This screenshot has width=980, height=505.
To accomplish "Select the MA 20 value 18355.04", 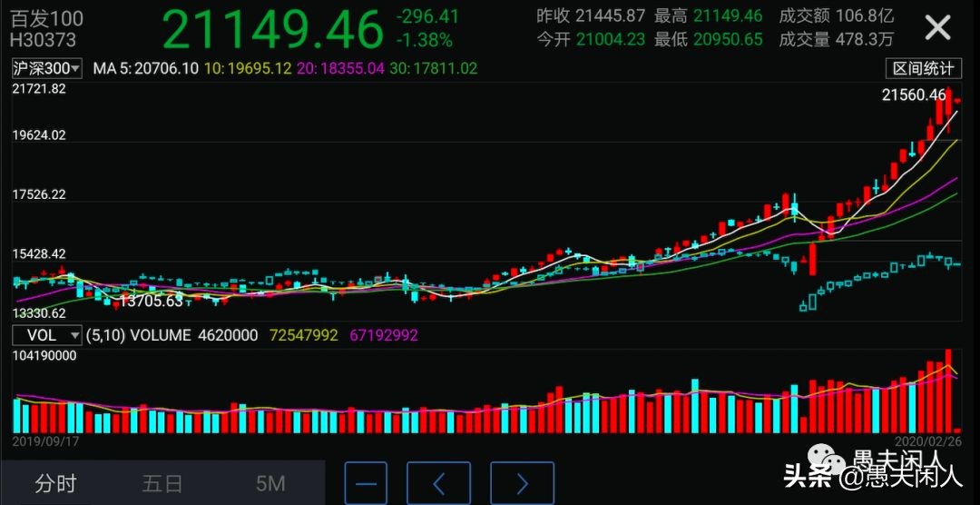I will tap(352, 68).
